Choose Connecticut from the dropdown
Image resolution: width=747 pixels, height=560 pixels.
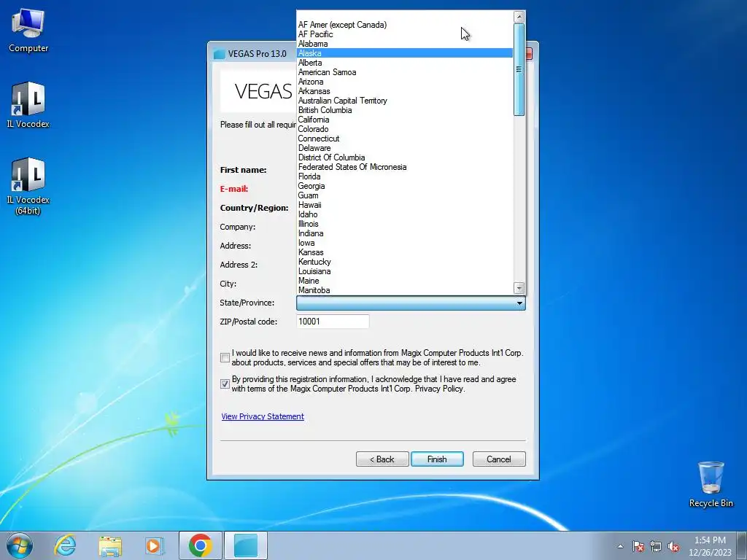(404, 139)
